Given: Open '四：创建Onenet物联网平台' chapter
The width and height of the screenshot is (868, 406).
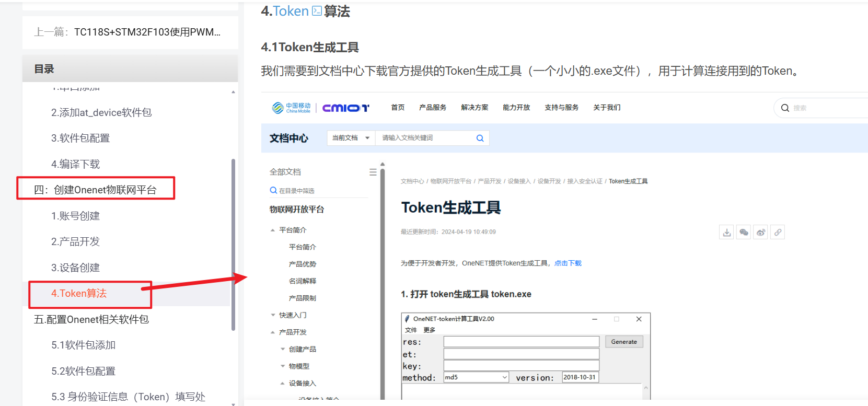Looking at the screenshot, I should 95,190.
